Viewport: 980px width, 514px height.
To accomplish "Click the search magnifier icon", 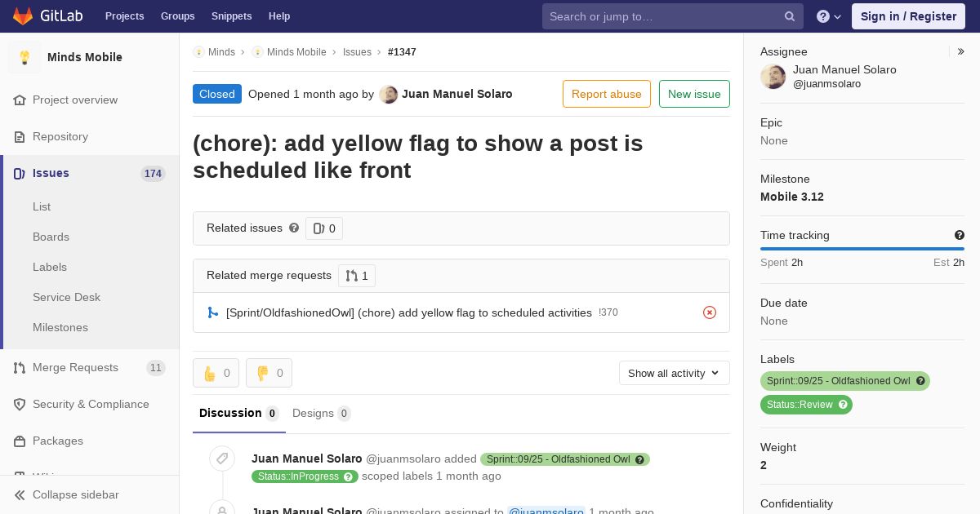I will pos(790,16).
